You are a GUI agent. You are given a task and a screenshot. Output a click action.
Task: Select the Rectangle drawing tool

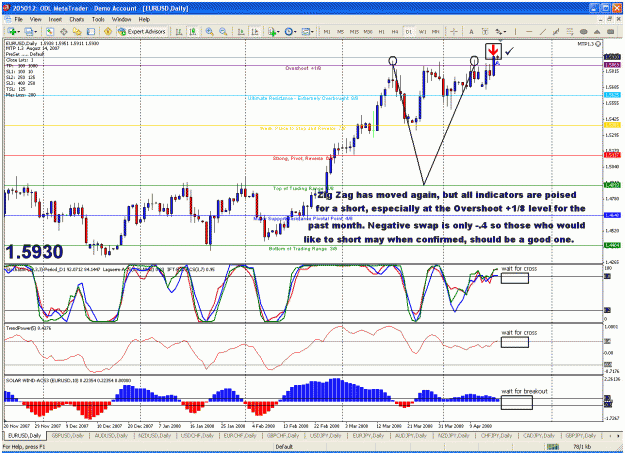pos(610,32)
